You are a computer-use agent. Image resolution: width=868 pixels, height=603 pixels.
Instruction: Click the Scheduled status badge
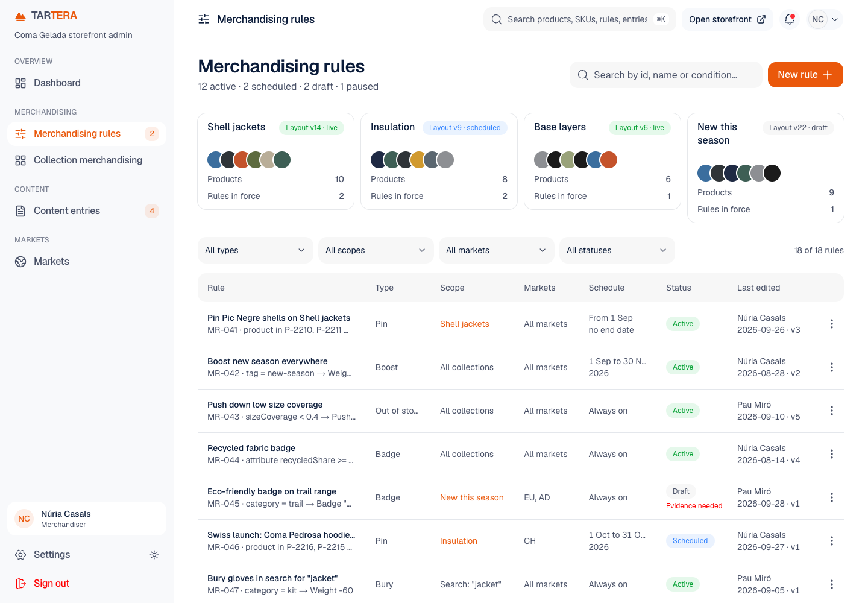(690, 541)
